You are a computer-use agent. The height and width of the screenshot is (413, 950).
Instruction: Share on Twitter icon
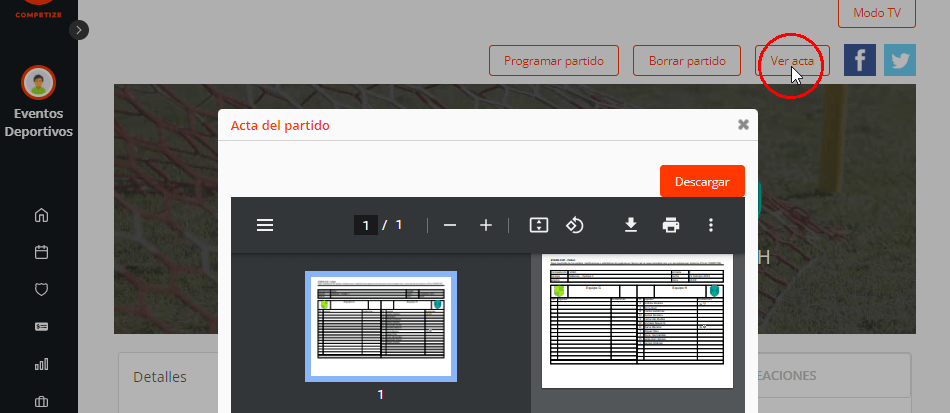coord(900,60)
